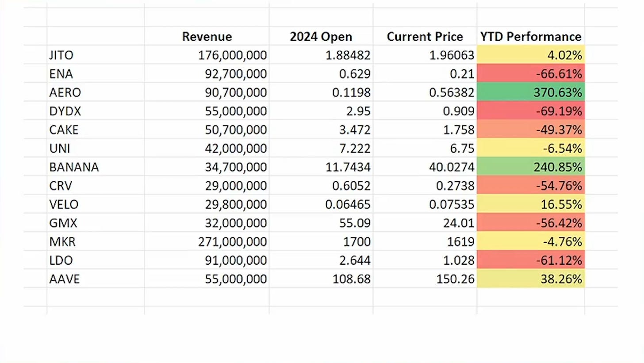644x363 pixels.
Task: Click the MKR ticker cell
Action: coord(96,241)
